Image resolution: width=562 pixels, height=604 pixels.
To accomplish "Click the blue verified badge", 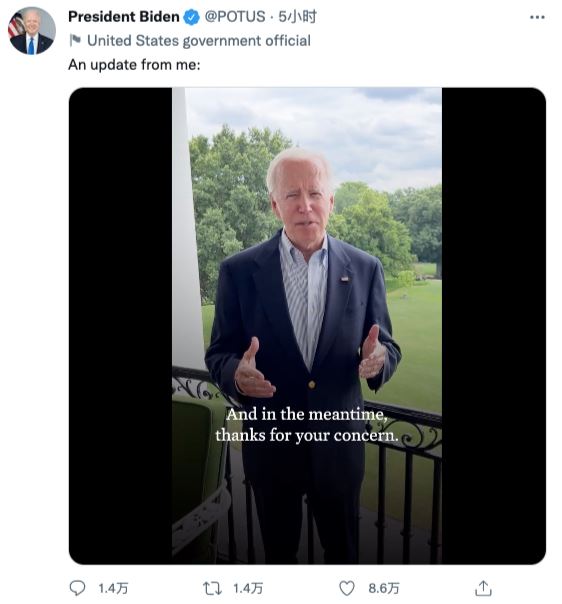I will click(191, 17).
